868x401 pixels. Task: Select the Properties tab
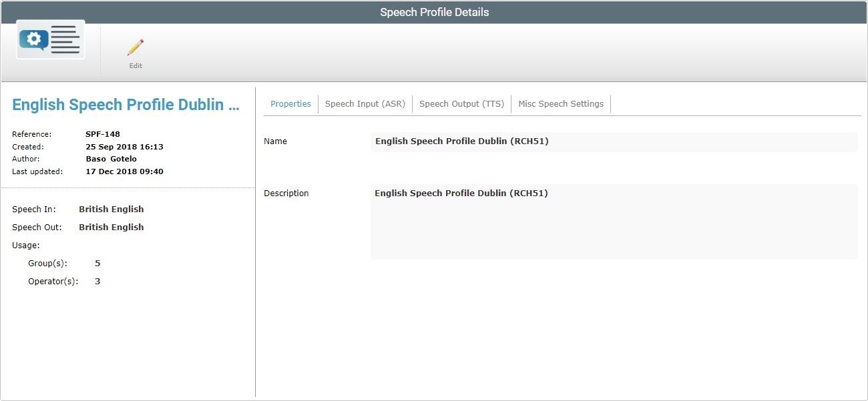290,103
